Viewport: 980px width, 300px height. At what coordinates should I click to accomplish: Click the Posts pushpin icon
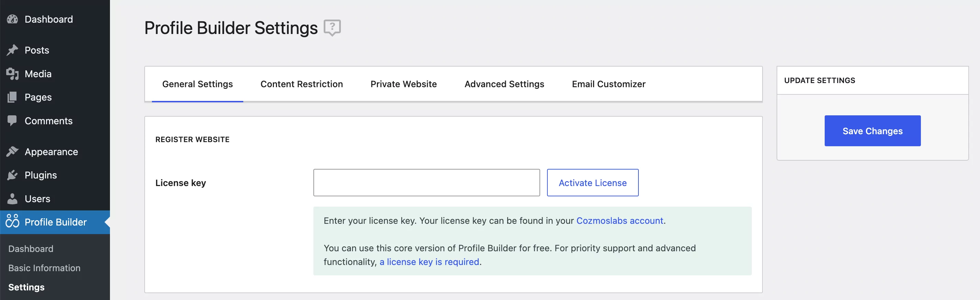(12, 50)
